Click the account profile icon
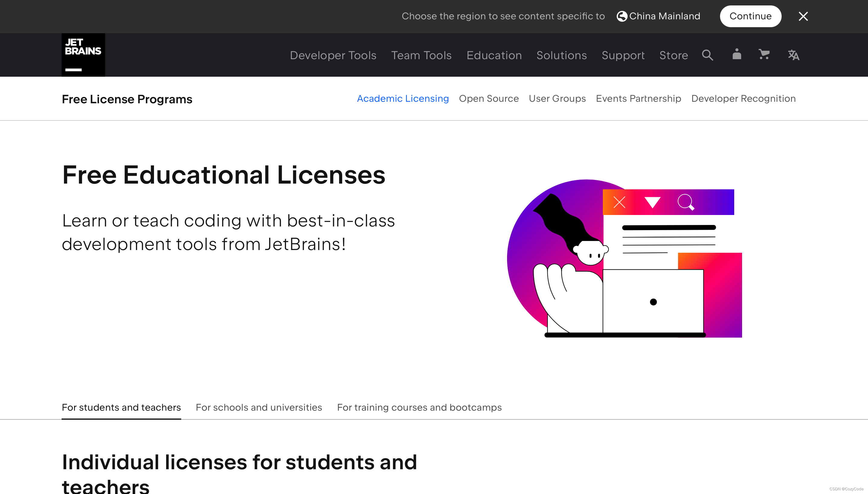Screen dimensions: 868x494 tap(737, 54)
